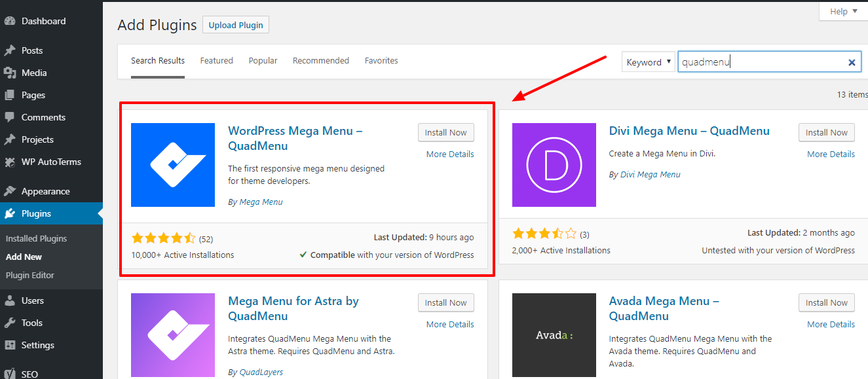The width and height of the screenshot is (868, 379).
Task: Open the Keyword search filter dropdown
Action: tap(648, 62)
